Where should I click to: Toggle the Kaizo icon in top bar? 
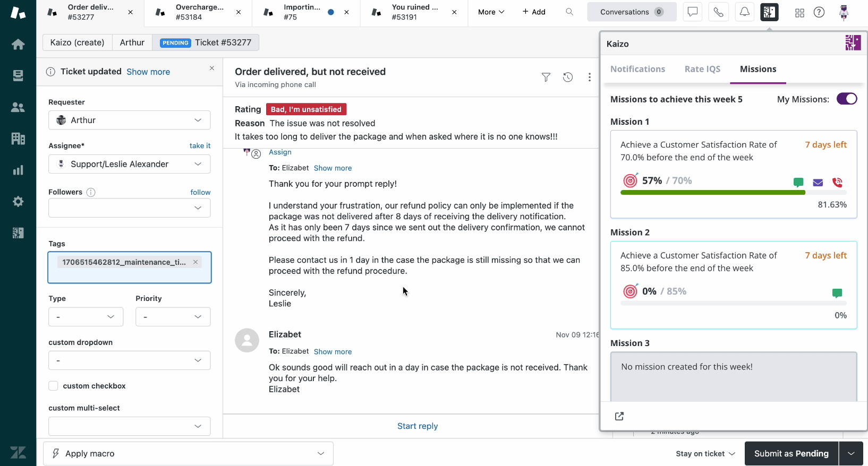point(770,12)
